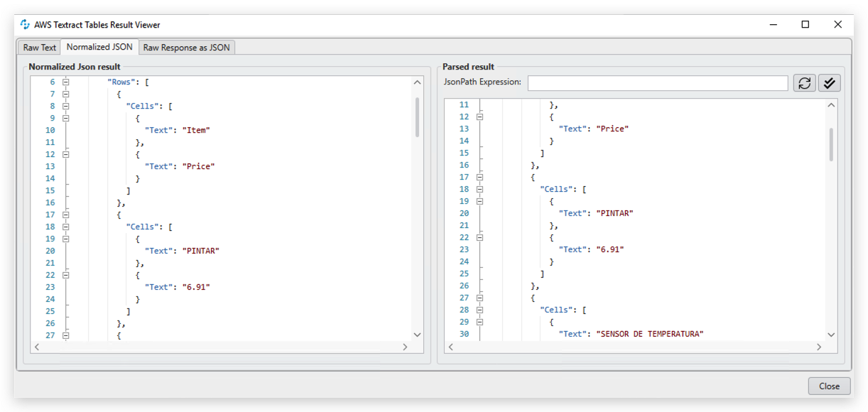Select the Normalized JSON tab
The image size is (868, 412).
99,47
